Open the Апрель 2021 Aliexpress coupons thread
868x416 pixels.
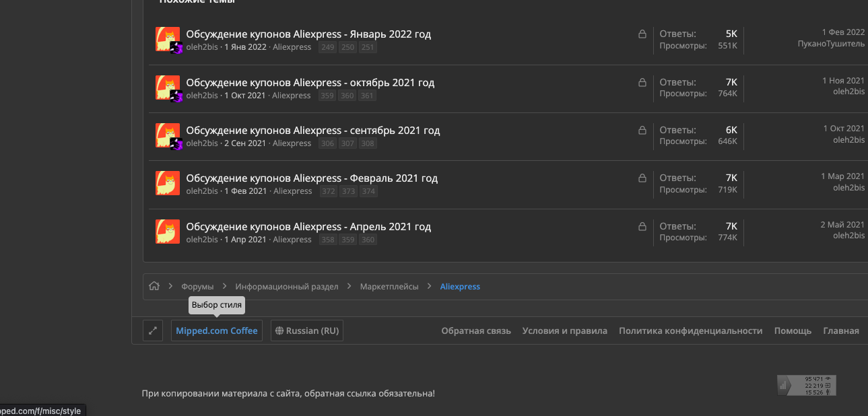point(308,227)
